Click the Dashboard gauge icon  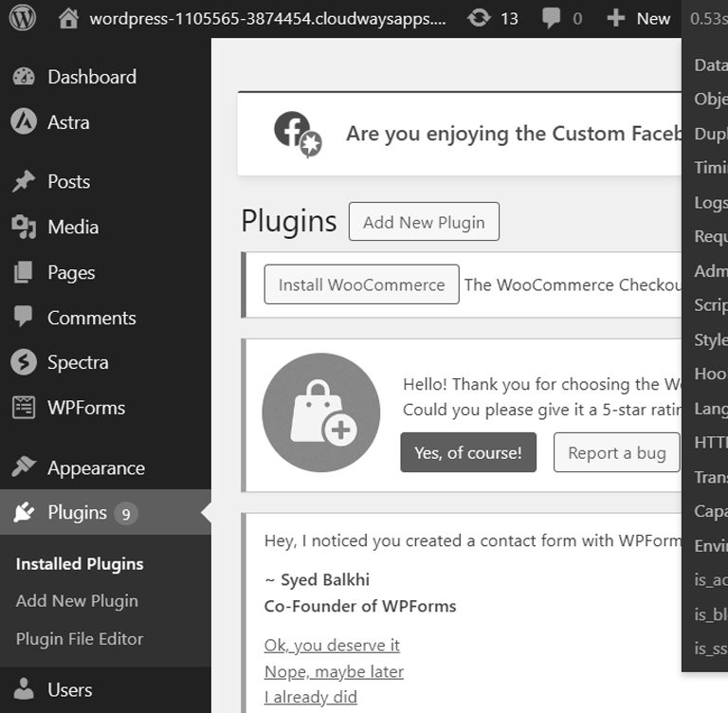[x=24, y=77]
